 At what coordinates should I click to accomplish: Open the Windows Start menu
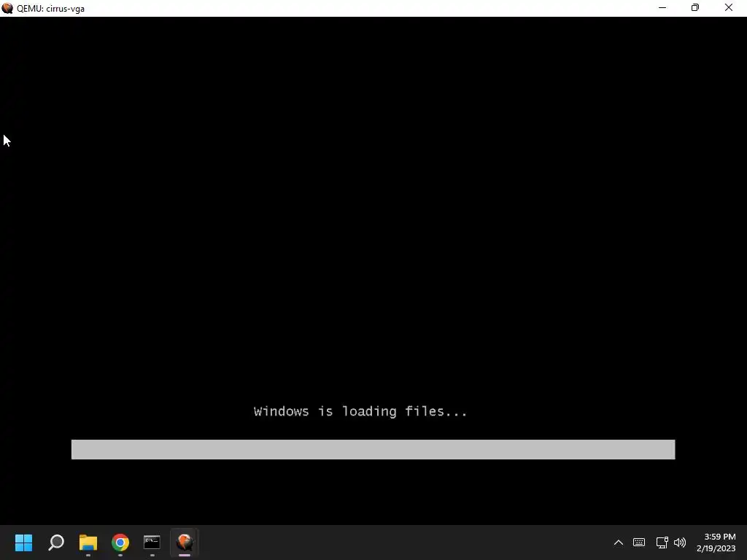tap(24, 542)
